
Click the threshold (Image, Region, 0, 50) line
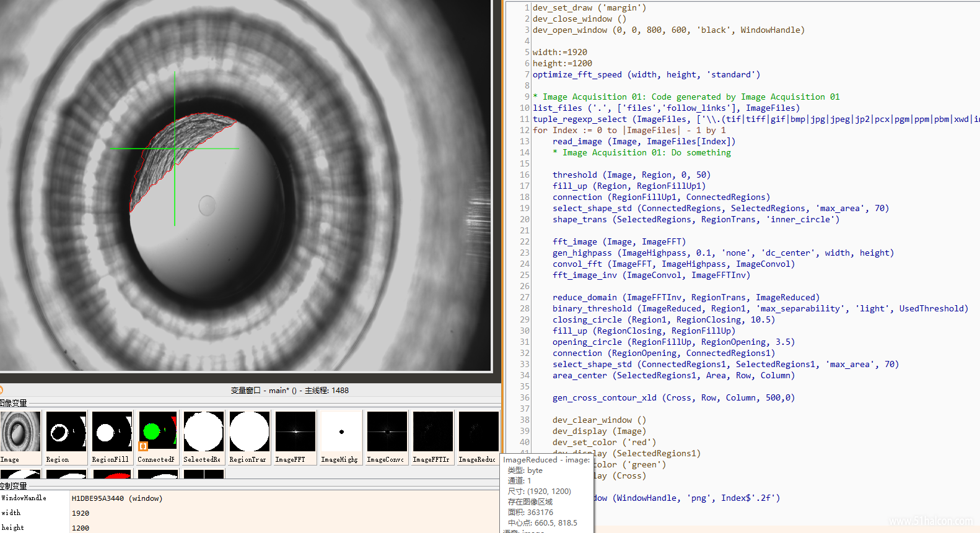631,175
